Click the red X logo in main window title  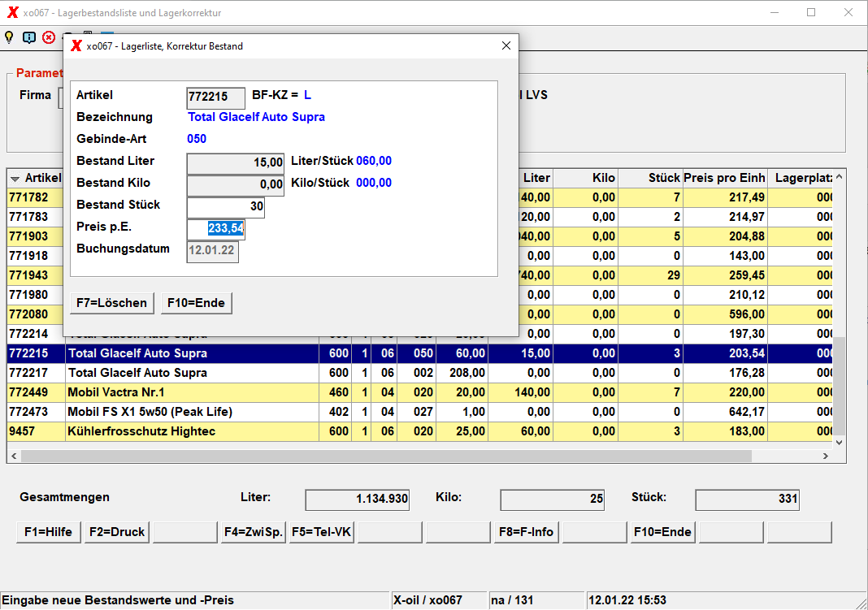12,12
